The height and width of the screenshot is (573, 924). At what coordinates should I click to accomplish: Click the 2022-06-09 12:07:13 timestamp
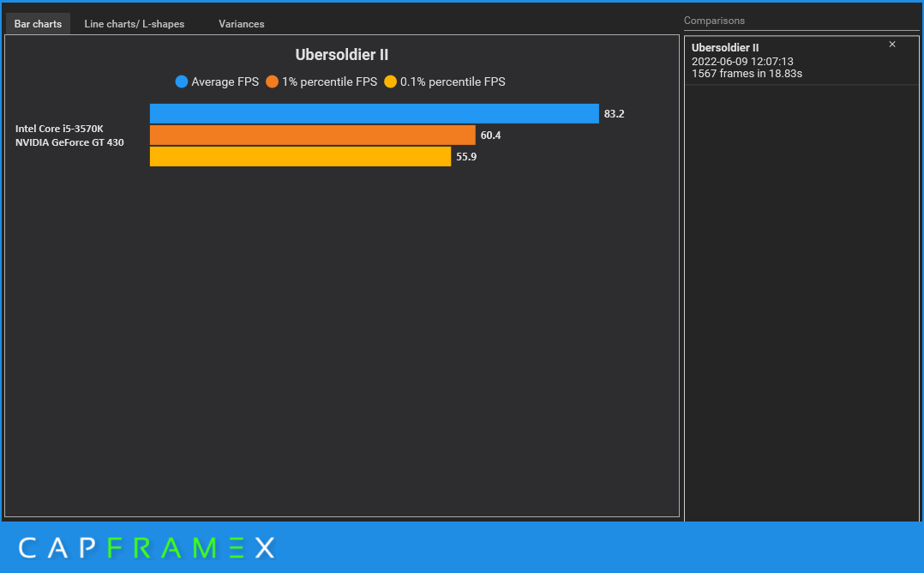(x=742, y=61)
